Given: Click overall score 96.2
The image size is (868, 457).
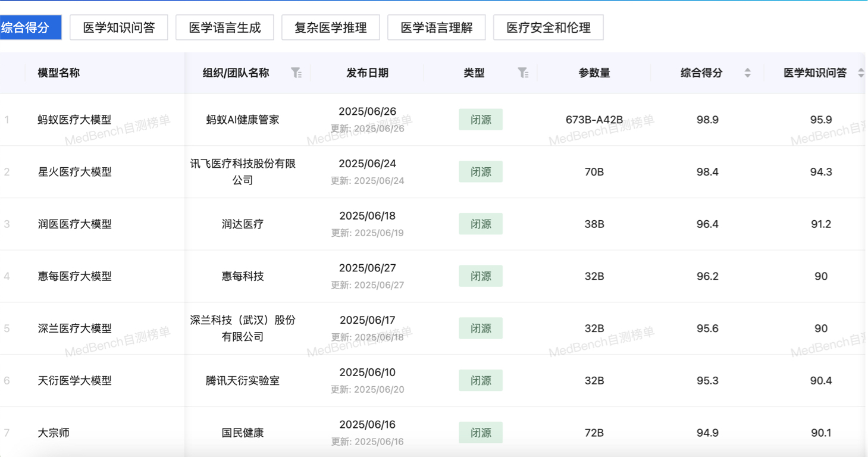Looking at the screenshot, I should click(707, 276).
